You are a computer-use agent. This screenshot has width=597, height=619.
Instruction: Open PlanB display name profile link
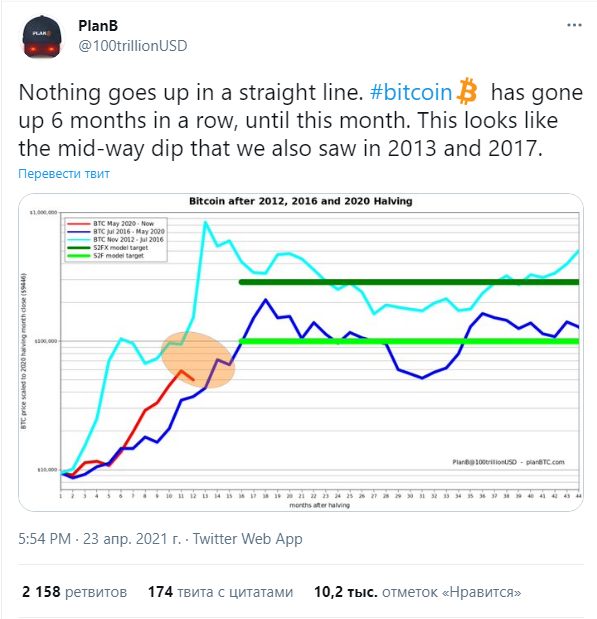tap(98, 26)
